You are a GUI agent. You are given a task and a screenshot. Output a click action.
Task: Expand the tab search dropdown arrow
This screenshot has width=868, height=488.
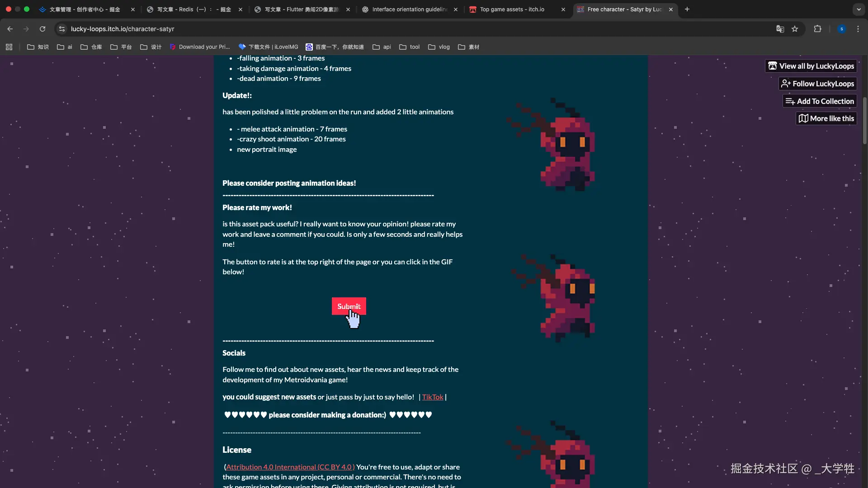coord(859,9)
